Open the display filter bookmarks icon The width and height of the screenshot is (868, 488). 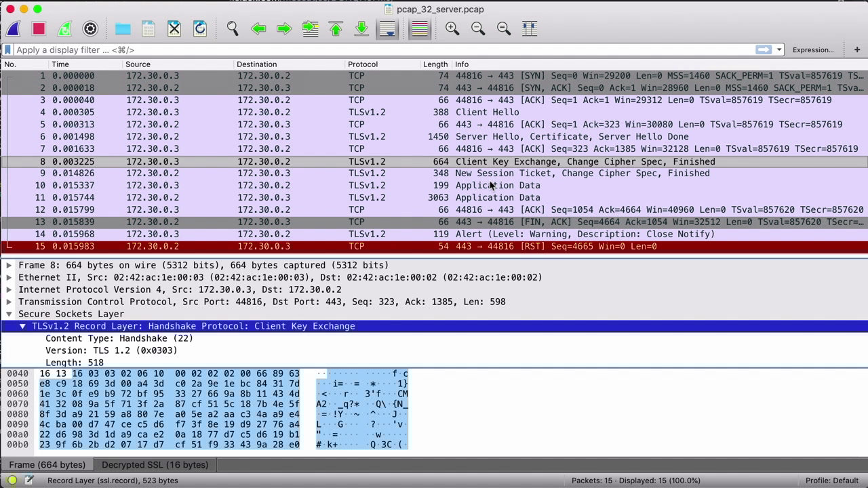click(x=7, y=49)
